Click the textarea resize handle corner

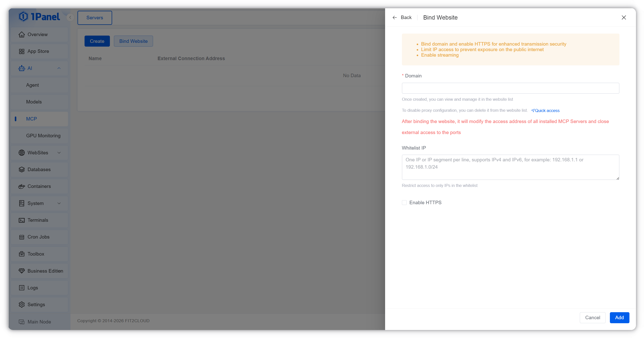pos(618,178)
